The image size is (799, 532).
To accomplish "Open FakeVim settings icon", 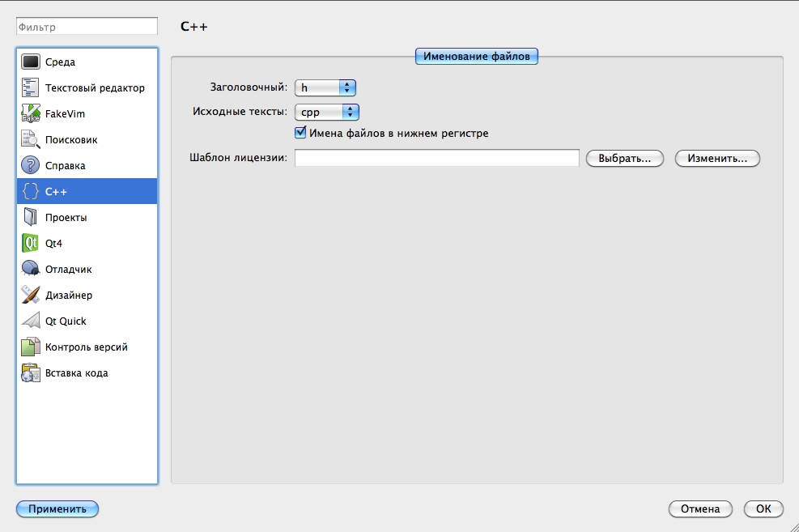I will pos(31,113).
